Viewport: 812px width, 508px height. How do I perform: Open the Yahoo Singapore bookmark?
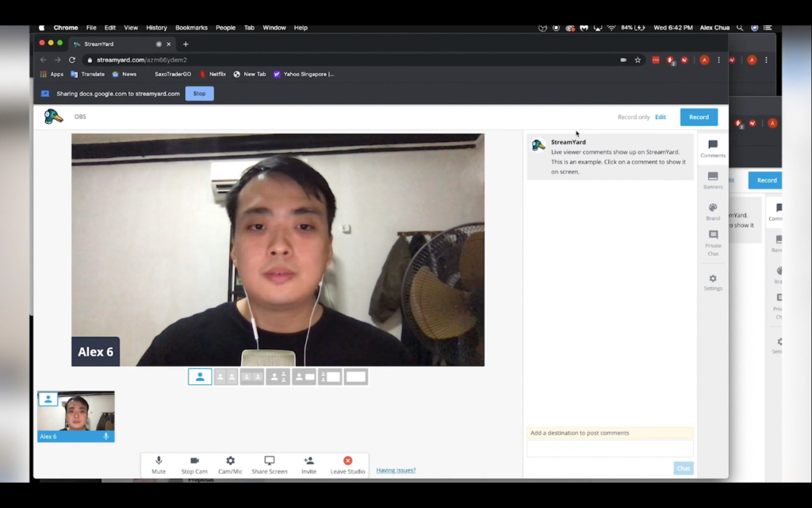point(304,74)
